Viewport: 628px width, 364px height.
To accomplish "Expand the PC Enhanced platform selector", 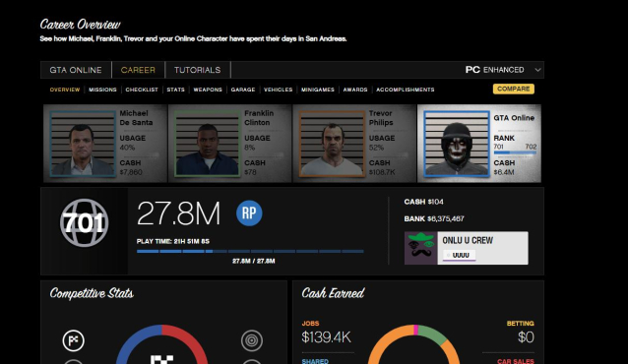I will coord(503,70).
